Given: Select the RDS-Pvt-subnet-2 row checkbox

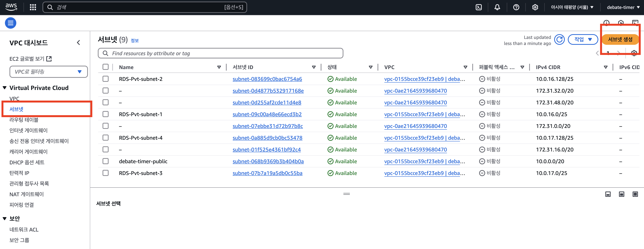Looking at the screenshot, I should coord(106,79).
